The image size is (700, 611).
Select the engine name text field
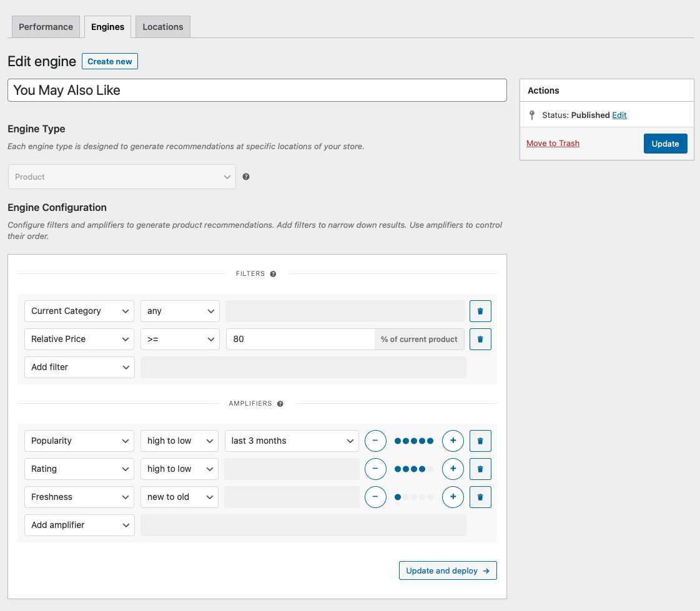(x=257, y=90)
